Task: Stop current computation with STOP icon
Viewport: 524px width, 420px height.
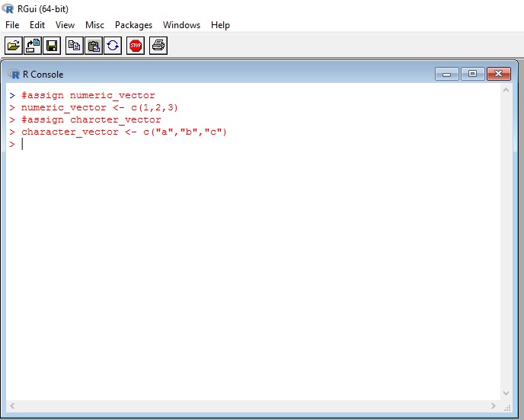Action: click(136, 46)
